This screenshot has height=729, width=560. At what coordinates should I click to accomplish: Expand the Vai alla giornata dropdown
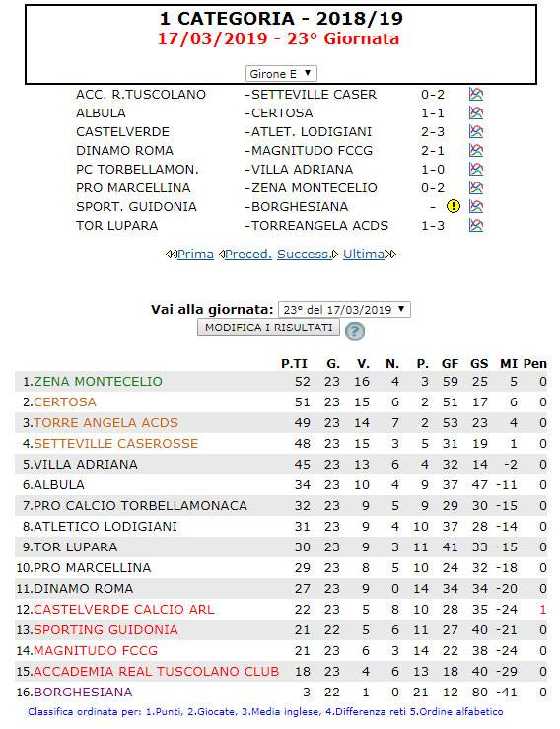pyautogui.click(x=344, y=309)
